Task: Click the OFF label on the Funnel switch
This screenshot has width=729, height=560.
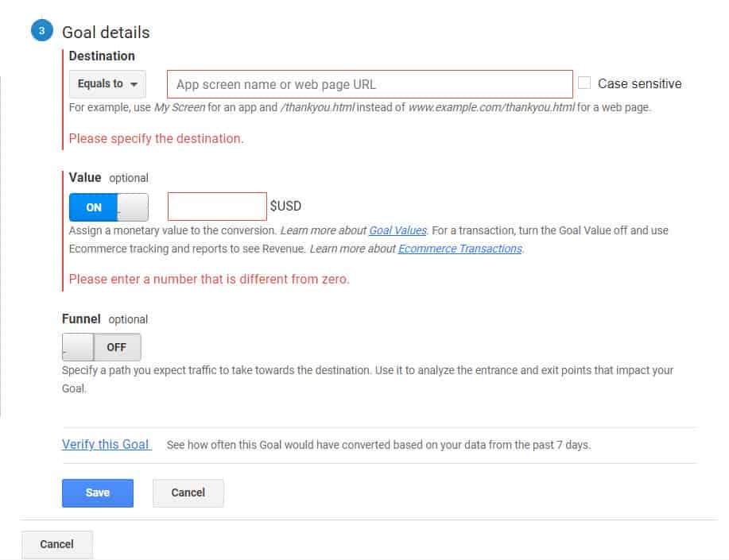Action: [117, 347]
